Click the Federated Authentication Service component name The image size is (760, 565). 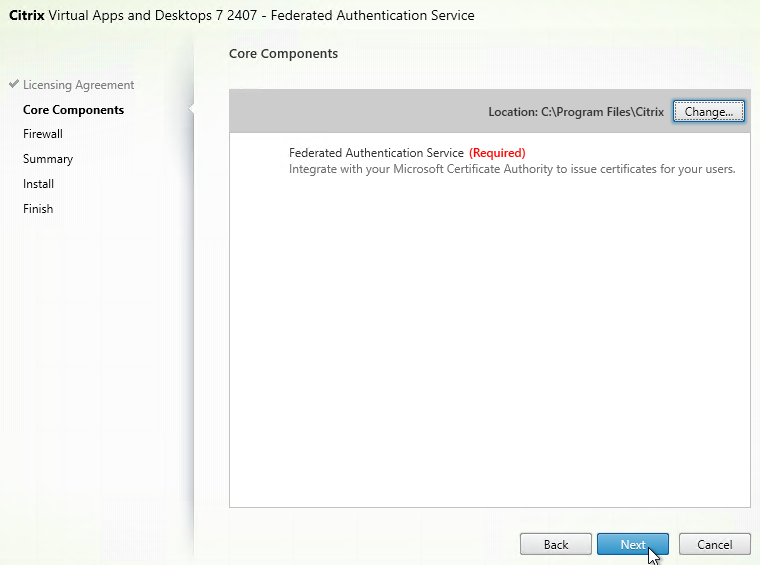[376, 153]
